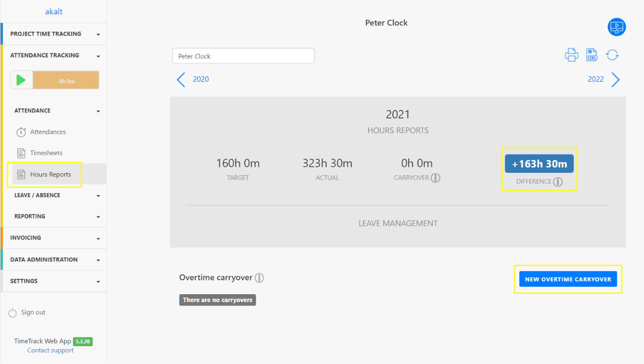Click the Peter Clock user field
Image resolution: width=644 pixels, height=364 pixels.
(243, 56)
